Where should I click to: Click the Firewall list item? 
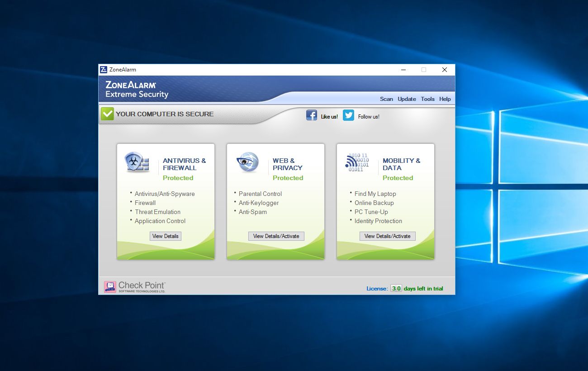[145, 203]
